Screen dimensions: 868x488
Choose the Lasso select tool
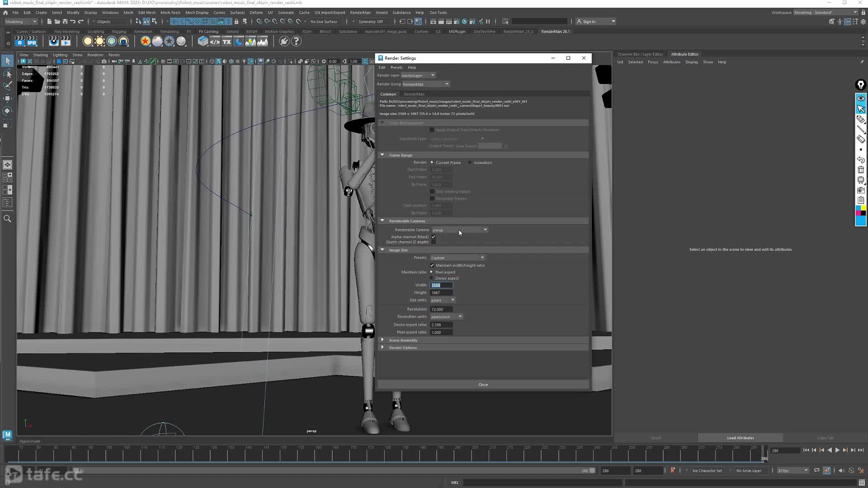[7, 73]
